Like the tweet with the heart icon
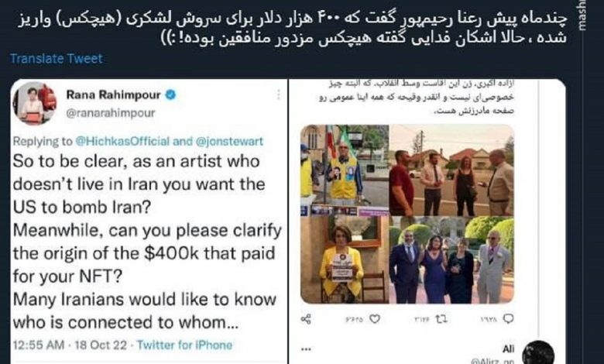The width and height of the screenshot is (604, 364). click(x=375, y=319)
